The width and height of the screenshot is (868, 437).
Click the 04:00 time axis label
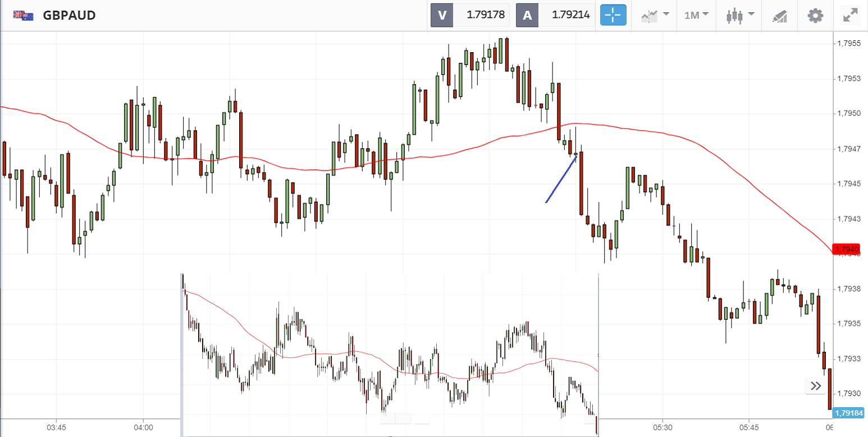144,427
